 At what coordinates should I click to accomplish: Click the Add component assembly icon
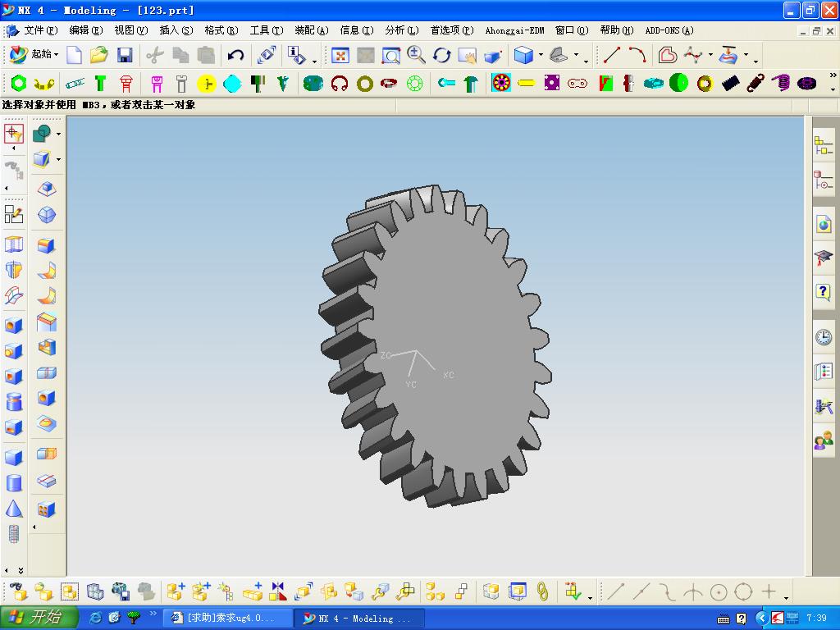[x=176, y=591]
